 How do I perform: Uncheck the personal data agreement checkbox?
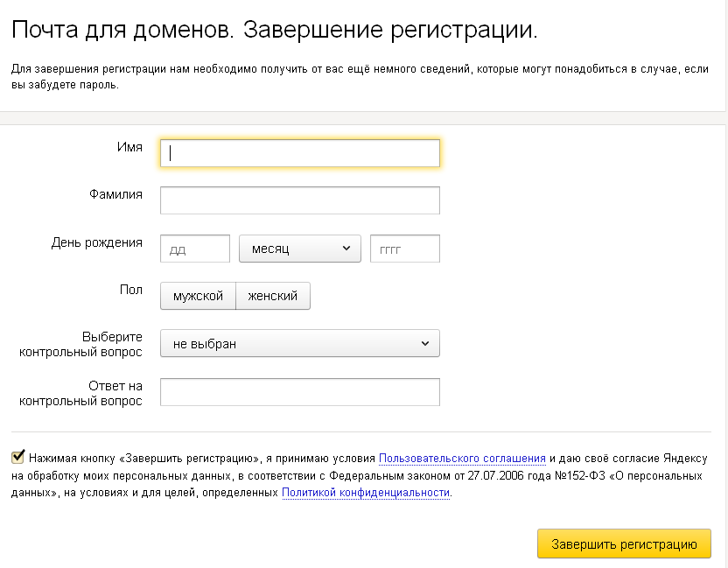[x=16, y=454]
